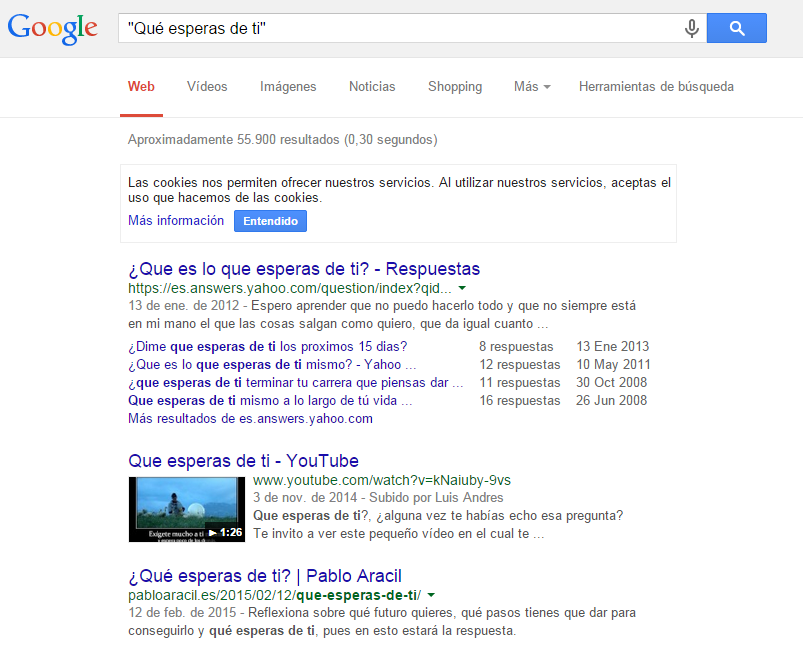Click Más resultados de es.answers.yahoo.com
Screen dimensions: 803x660
click(x=250, y=418)
